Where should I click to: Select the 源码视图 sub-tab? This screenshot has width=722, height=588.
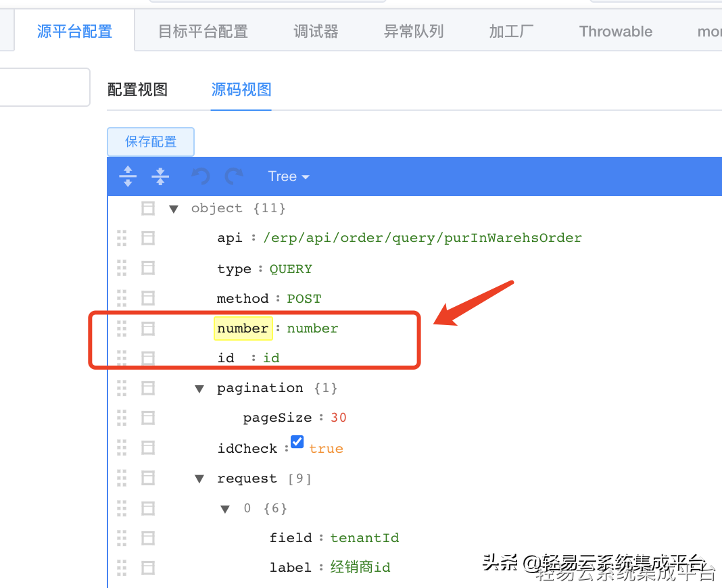(241, 89)
